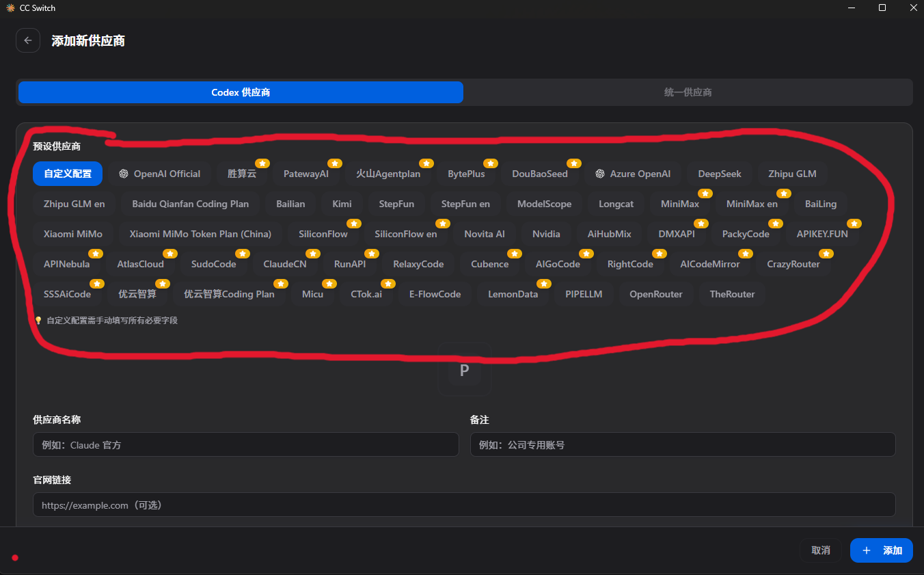Select the BytePlus preset chip

click(x=466, y=174)
